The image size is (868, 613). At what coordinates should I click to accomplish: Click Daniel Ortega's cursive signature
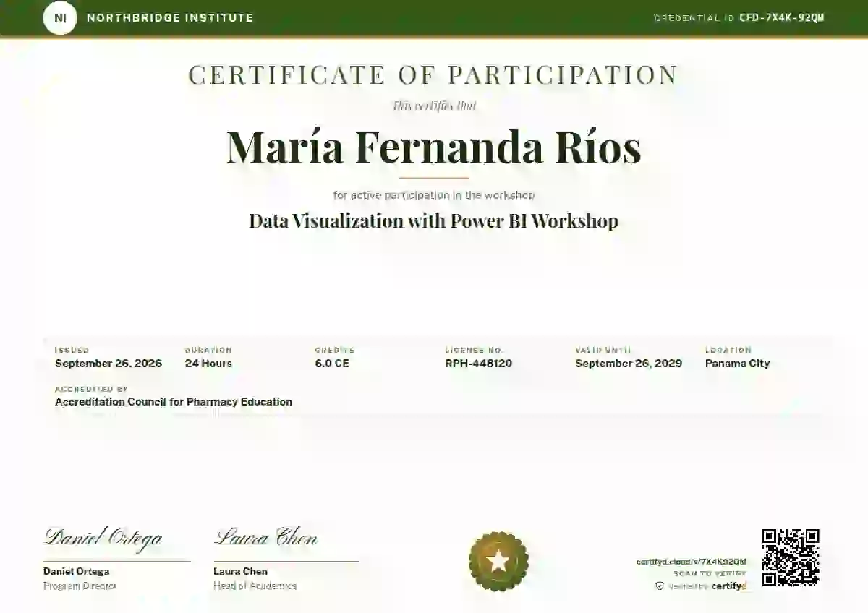(103, 539)
